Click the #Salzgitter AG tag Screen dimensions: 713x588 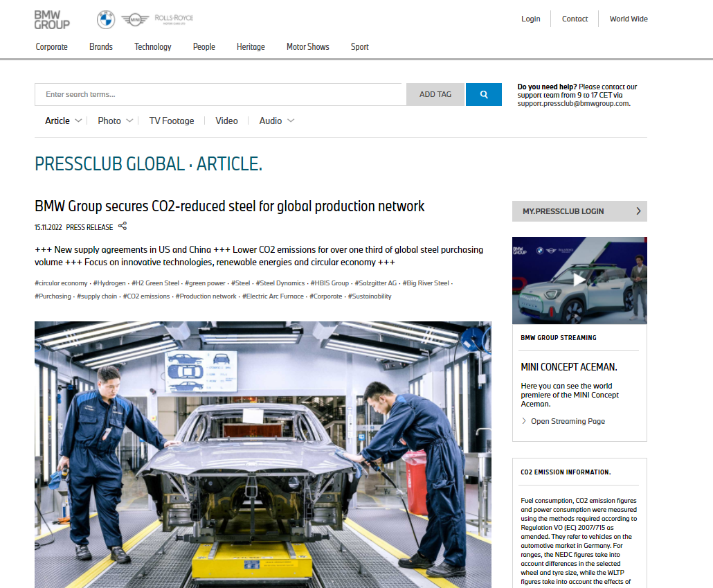[376, 283]
